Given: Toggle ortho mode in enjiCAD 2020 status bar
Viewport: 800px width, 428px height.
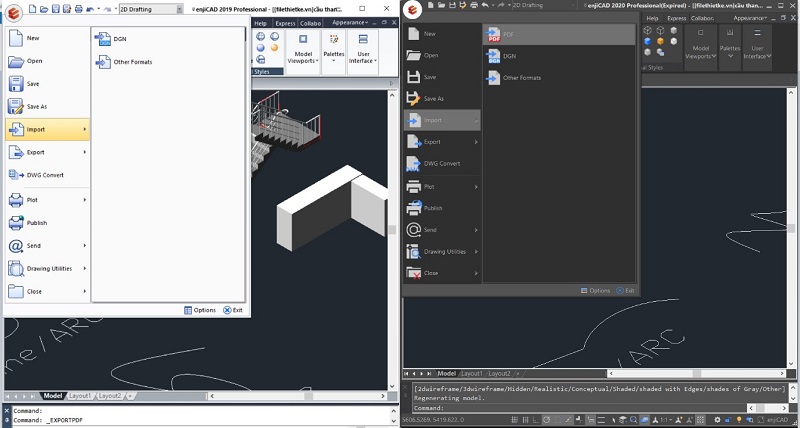Looking at the screenshot, I should (x=536, y=420).
